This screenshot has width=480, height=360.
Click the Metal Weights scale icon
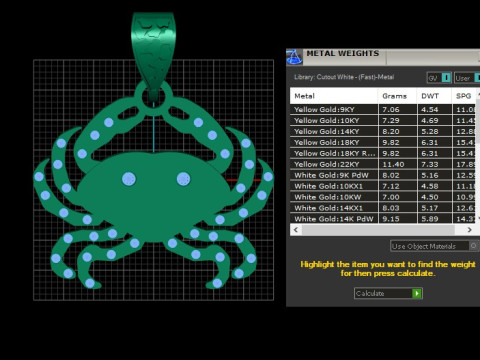(x=294, y=57)
